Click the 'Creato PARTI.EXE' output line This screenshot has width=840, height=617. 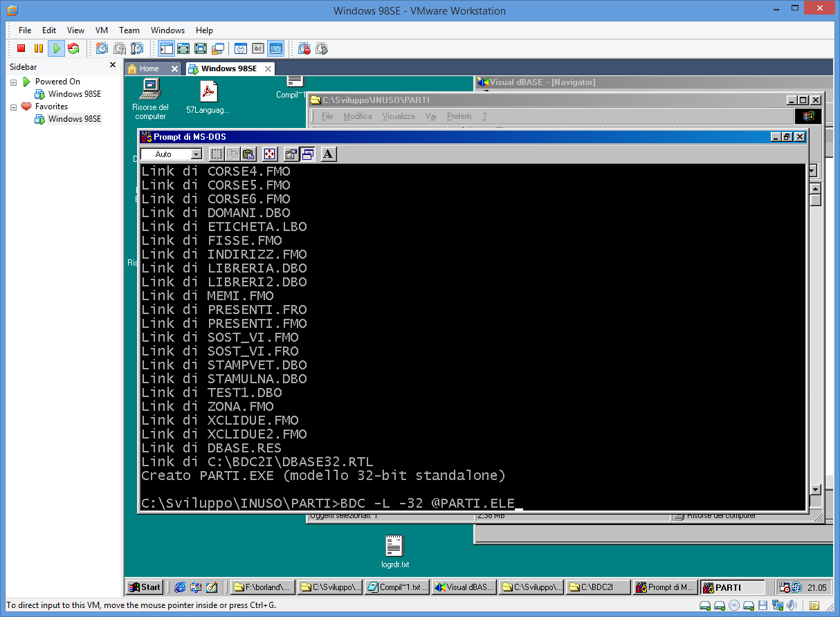[x=323, y=476]
